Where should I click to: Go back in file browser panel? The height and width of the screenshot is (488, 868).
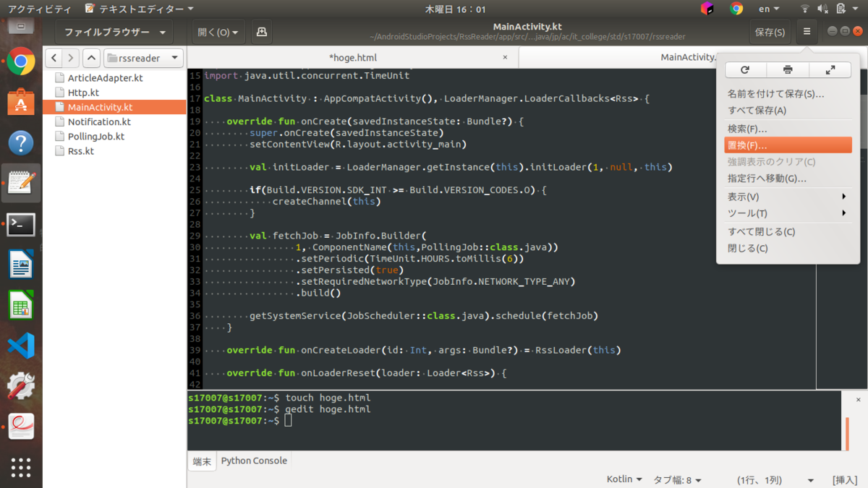(x=54, y=58)
